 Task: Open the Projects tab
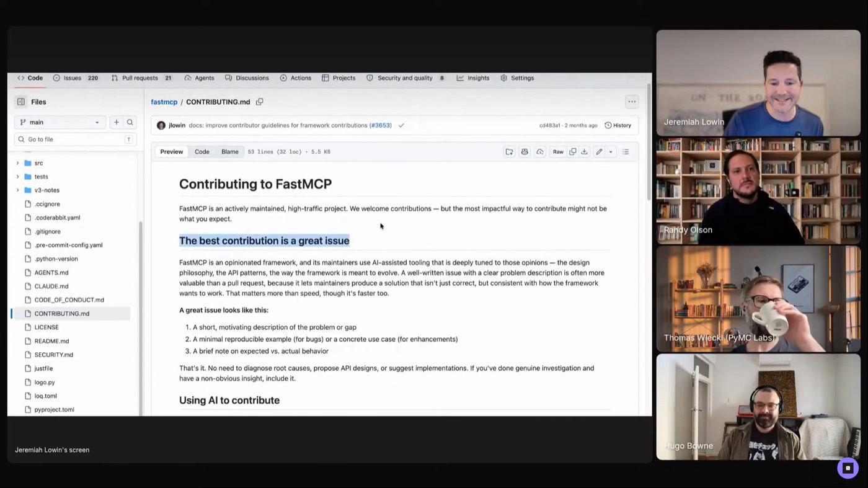339,78
